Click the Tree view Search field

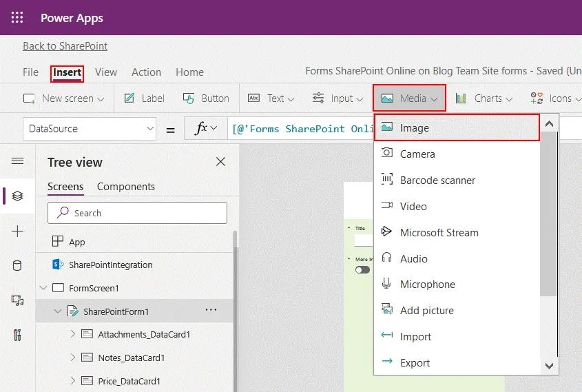point(137,213)
